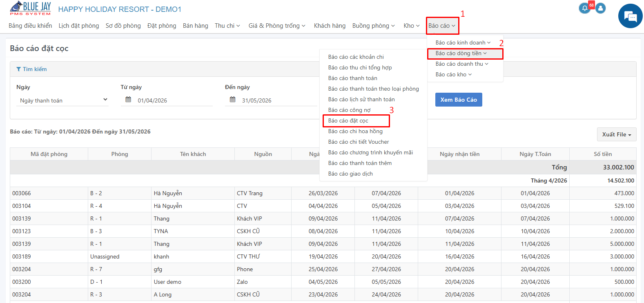This screenshot has height=303, width=644.
Task: Expand Báo cáo kho submenu
Action: pos(454,74)
